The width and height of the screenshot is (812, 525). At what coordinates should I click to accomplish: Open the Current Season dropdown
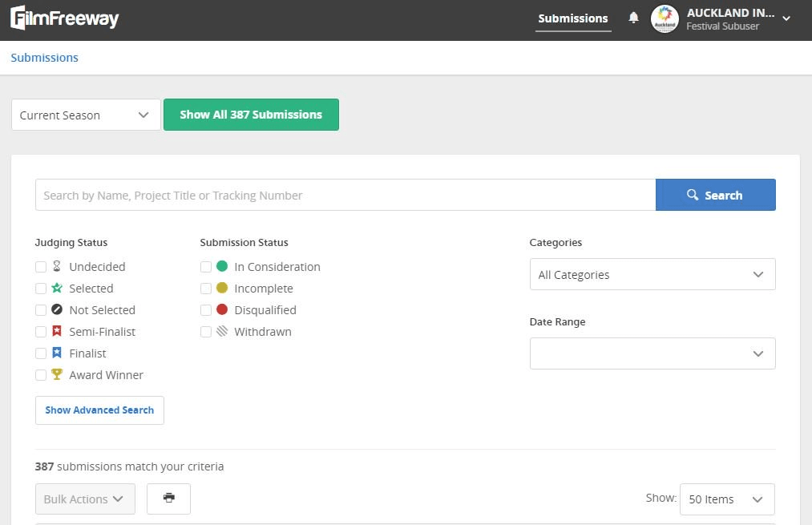click(x=86, y=115)
